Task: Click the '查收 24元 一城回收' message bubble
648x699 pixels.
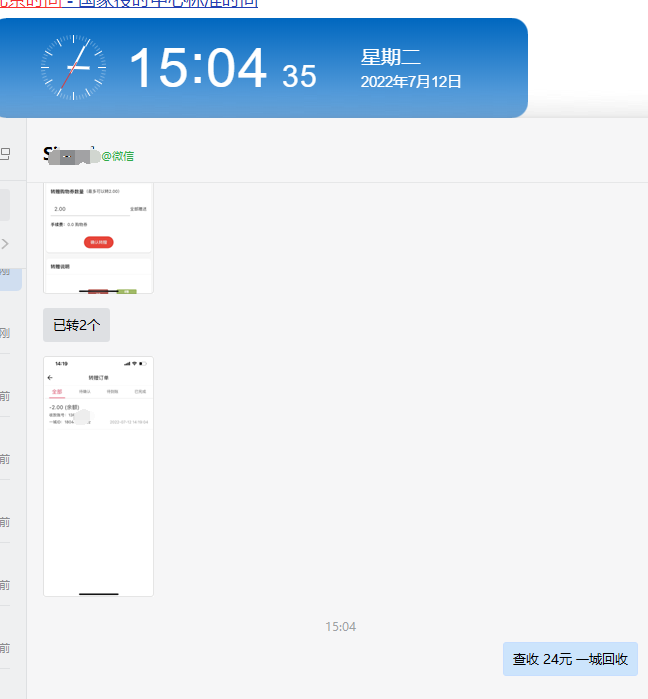Action: click(570, 659)
